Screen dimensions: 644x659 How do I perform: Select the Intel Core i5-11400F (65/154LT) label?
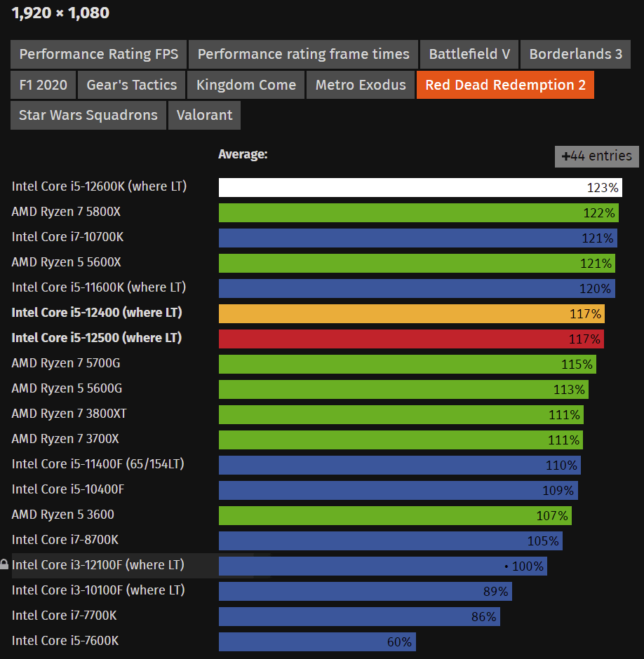pyautogui.click(x=98, y=464)
